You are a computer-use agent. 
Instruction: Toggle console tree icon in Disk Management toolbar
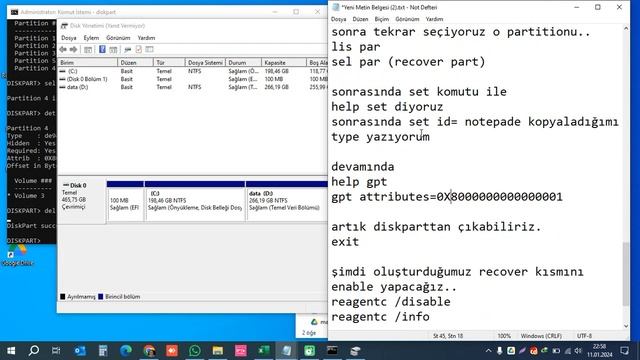88,49
